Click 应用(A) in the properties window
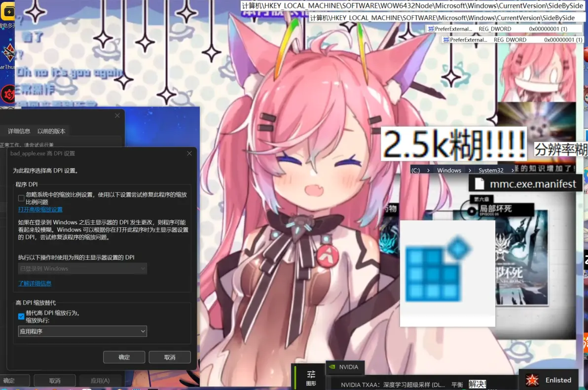Screen dimensions: 588x390 (100, 381)
